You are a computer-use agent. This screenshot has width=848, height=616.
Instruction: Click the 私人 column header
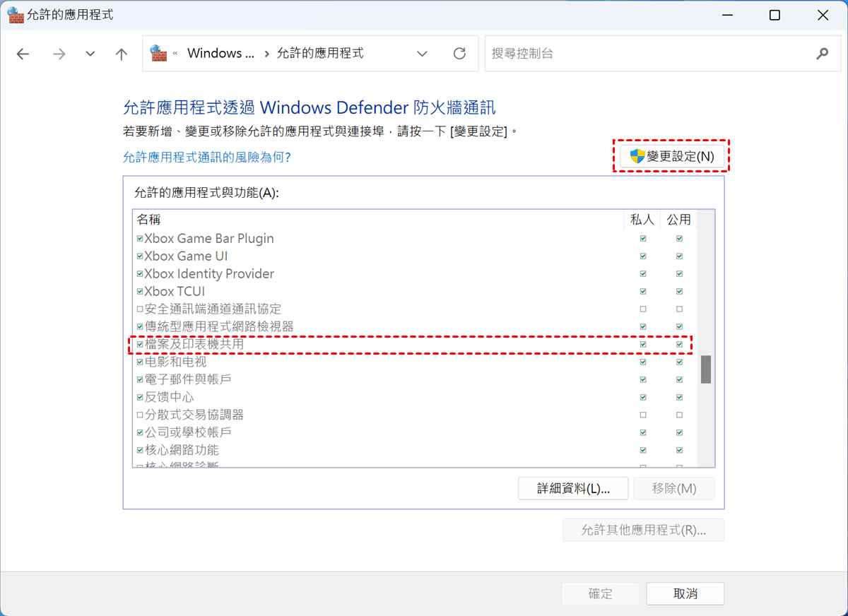642,220
